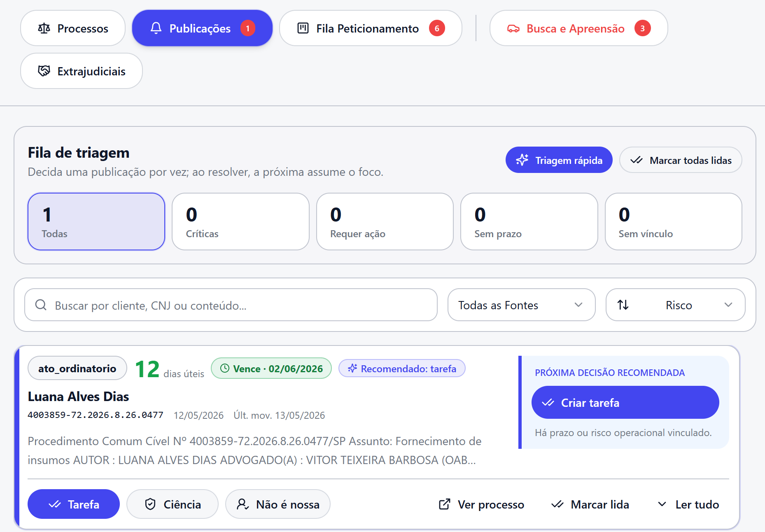Click the bell icon in Publicações
Viewport: 765px width, 532px height.
156,28
